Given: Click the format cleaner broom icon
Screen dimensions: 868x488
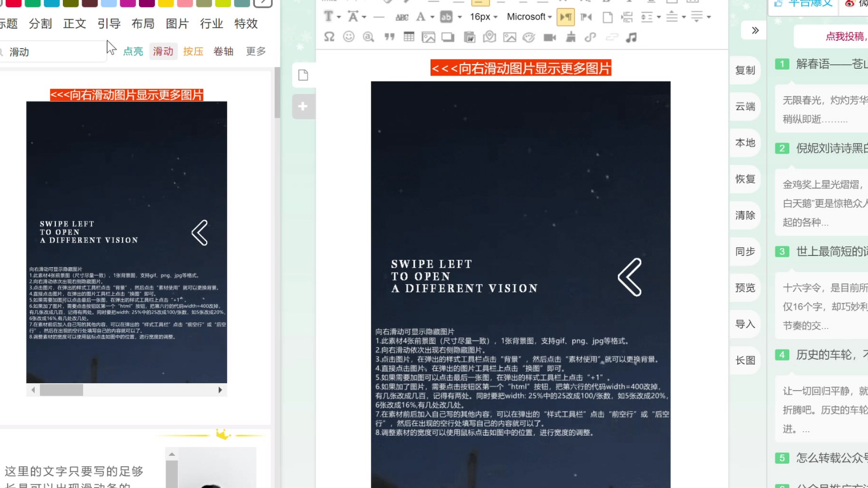Looking at the screenshot, I should point(570,37).
